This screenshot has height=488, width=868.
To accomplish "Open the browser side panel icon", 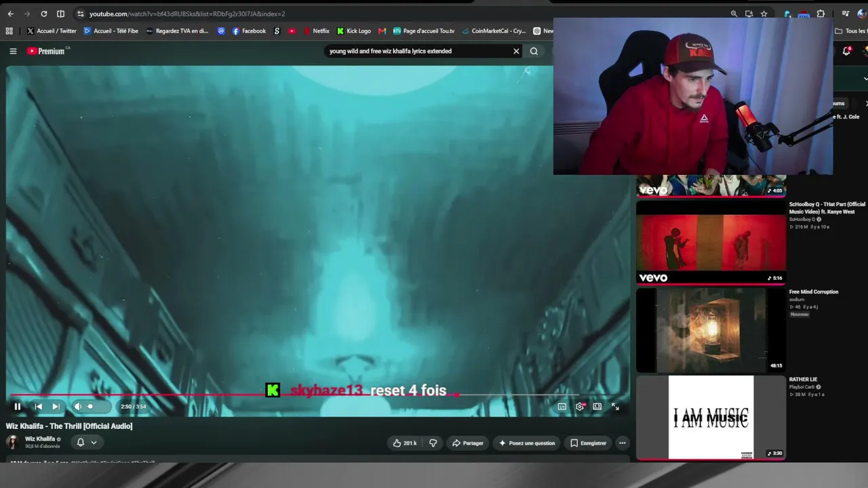I will coord(61,14).
